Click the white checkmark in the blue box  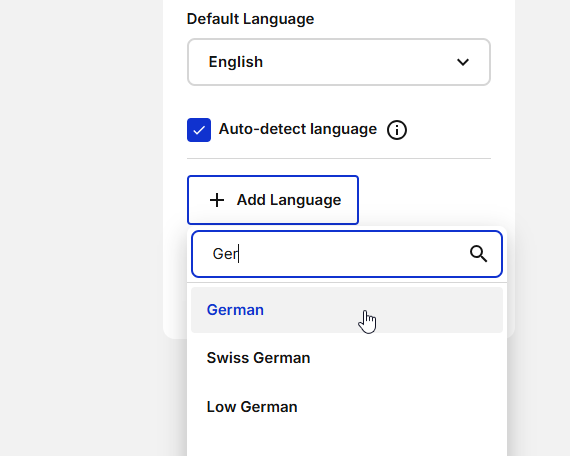199,130
